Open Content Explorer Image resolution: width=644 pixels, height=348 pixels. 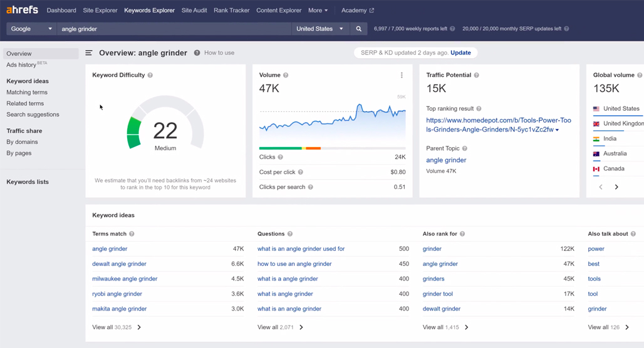279,10
